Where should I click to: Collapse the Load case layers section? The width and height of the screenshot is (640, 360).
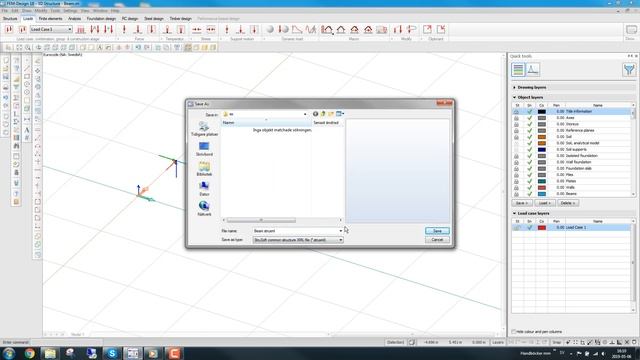[514, 213]
